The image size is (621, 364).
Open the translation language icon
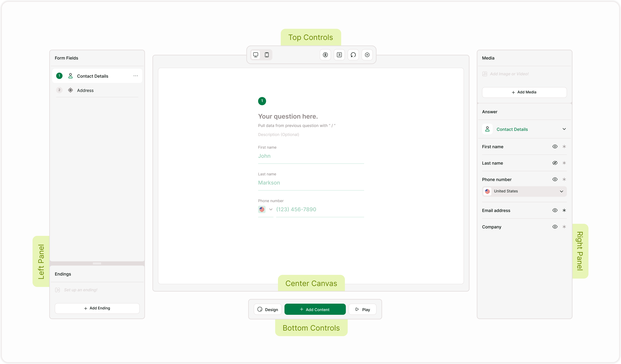(x=339, y=55)
